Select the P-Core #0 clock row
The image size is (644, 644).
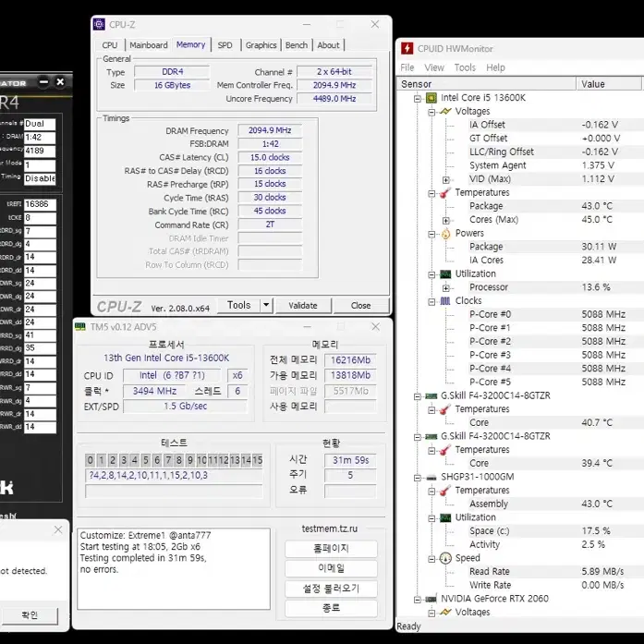point(547,314)
